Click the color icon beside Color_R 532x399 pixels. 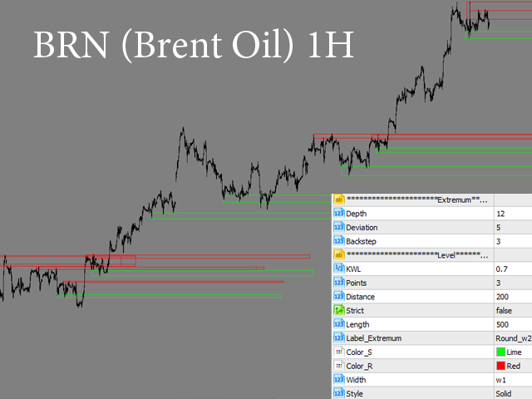click(x=338, y=366)
